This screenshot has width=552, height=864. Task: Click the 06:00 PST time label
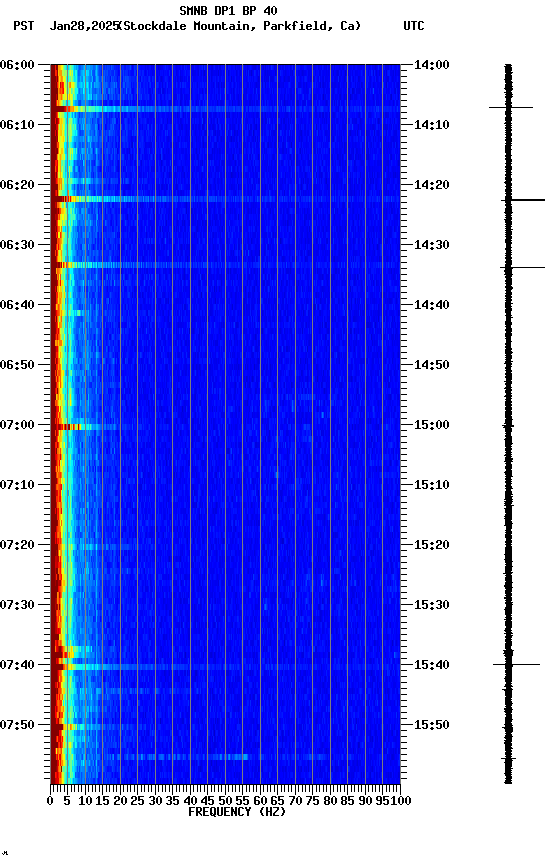click(17, 65)
